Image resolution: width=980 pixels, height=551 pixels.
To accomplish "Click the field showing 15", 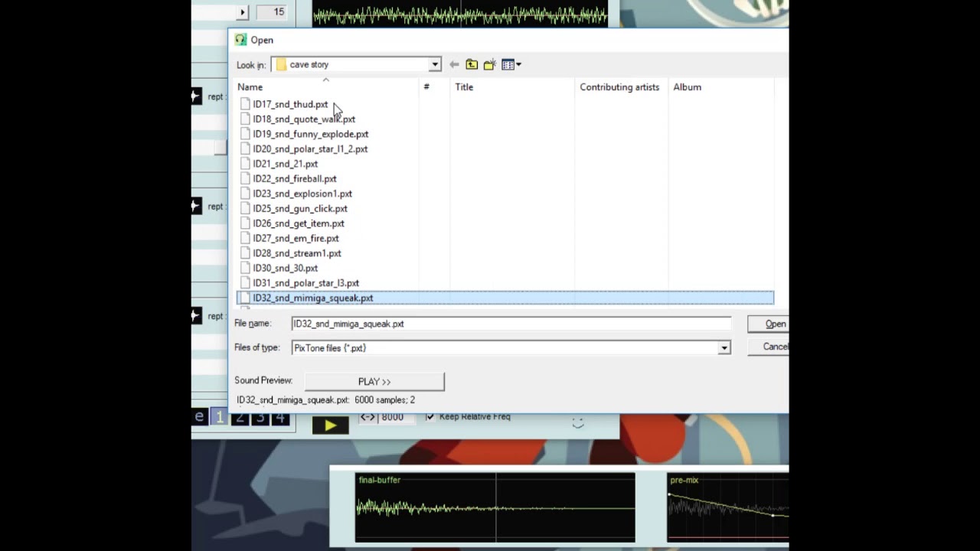I will (273, 12).
